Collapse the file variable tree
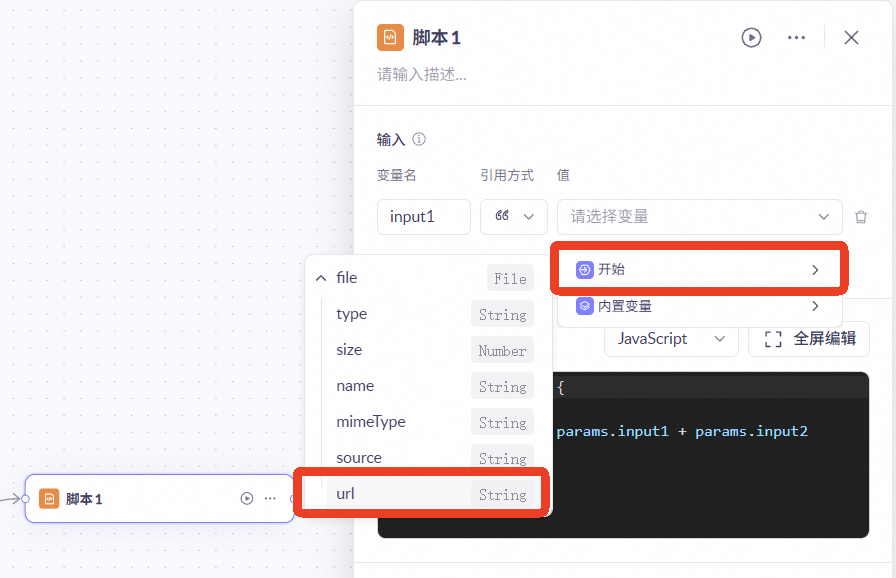 (321, 278)
